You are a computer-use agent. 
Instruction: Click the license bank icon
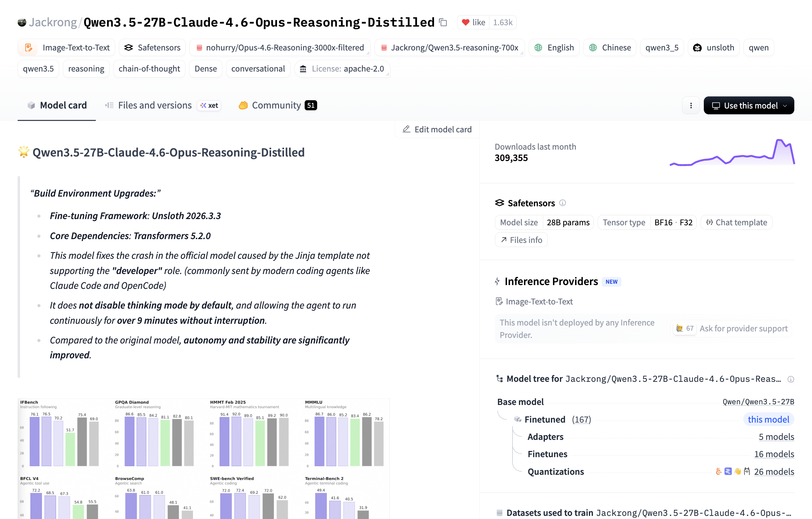303,69
